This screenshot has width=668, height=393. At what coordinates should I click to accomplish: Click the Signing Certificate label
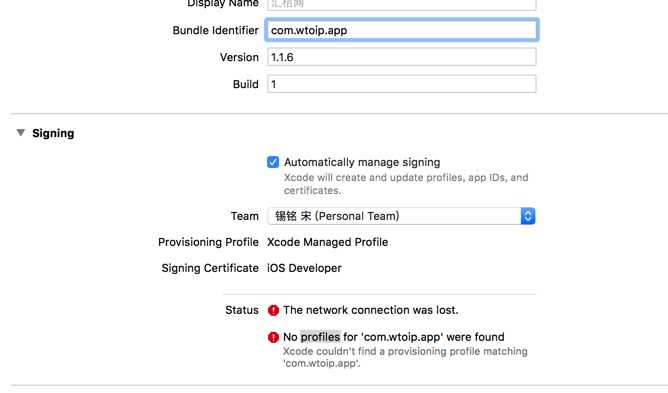pos(210,268)
